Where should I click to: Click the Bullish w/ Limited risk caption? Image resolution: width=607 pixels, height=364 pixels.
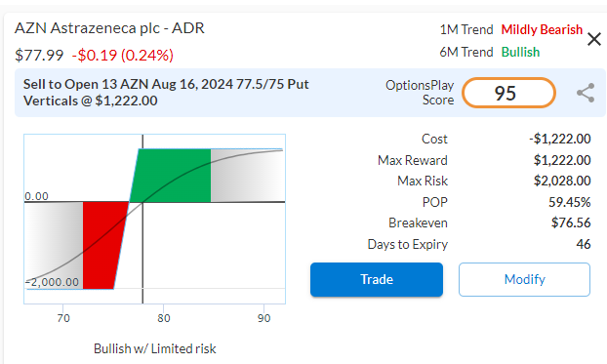[155, 349]
